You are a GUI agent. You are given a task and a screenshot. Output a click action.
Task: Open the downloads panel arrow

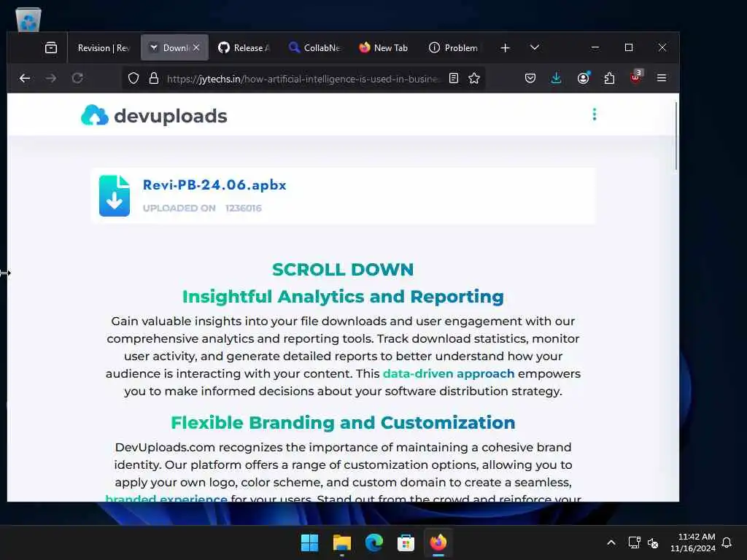[556, 78]
